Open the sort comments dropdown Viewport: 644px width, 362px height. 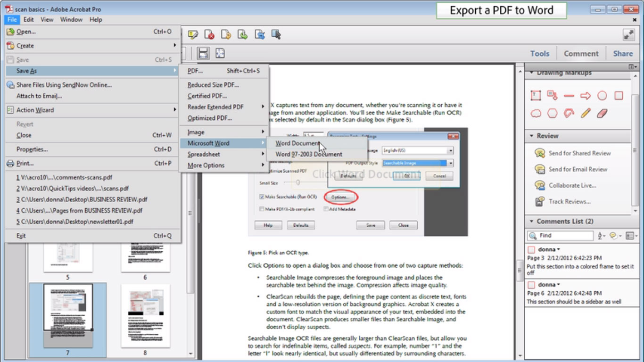[601, 236]
